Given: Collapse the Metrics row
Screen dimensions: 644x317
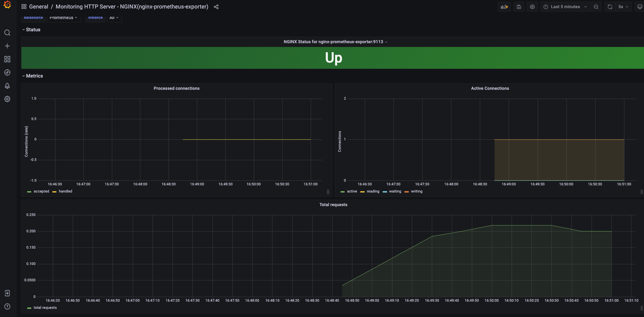Looking at the screenshot, I should 33,76.
